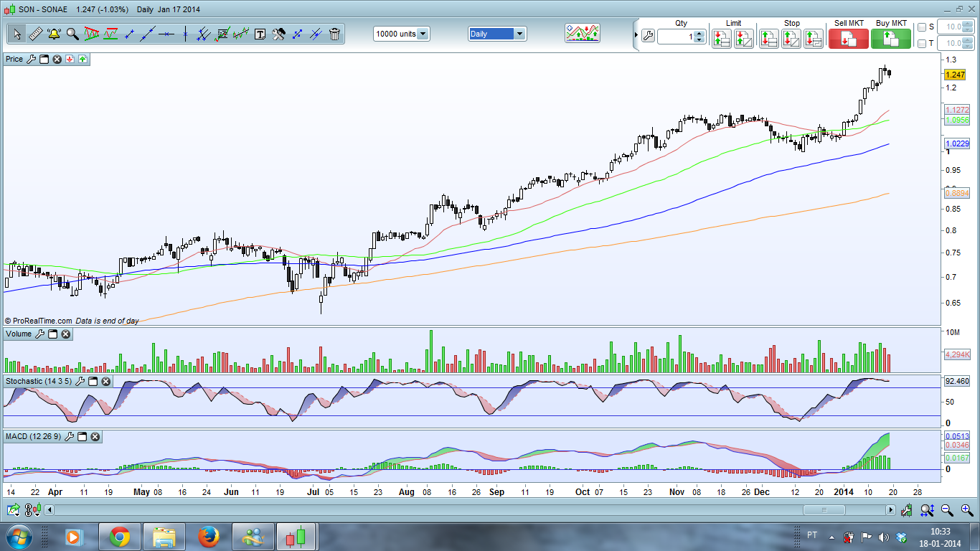Open Price panel wrench settings
The image size is (980, 551).
click(31, 59)
